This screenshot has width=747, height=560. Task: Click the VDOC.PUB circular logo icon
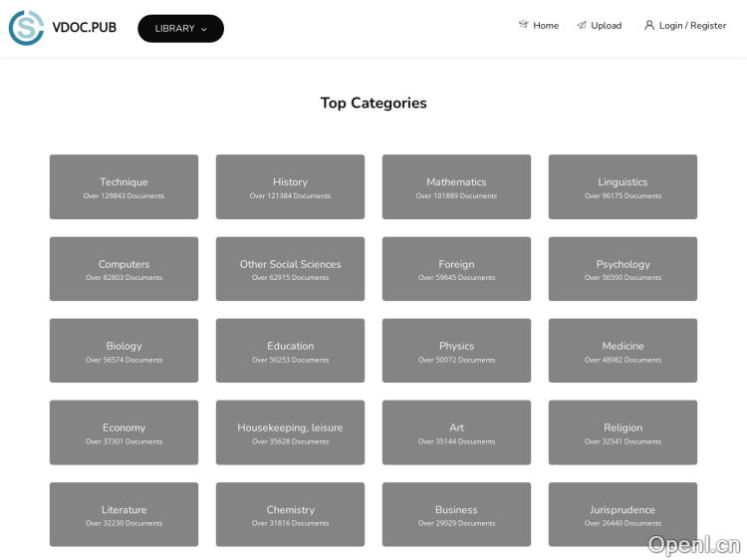tap(26, 28)
